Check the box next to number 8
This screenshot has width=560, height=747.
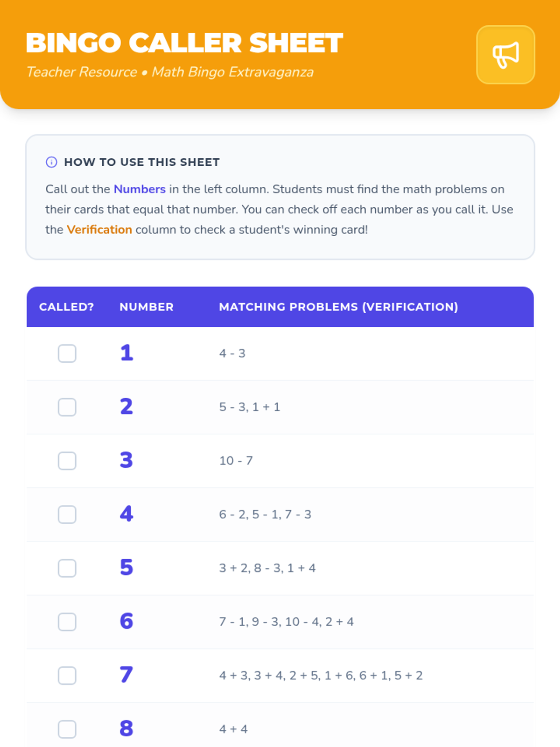pyautogui.click(x=67, y=729)
